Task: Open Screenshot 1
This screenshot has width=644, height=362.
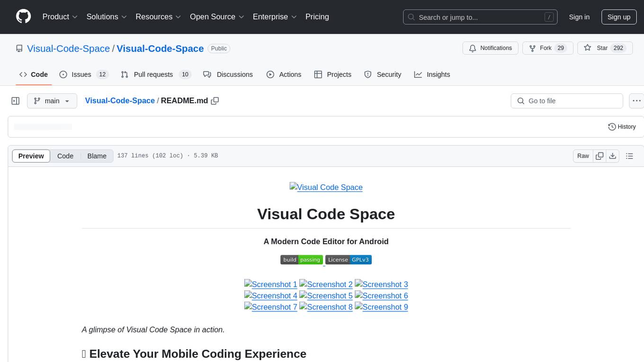Action: pos(271,284)
